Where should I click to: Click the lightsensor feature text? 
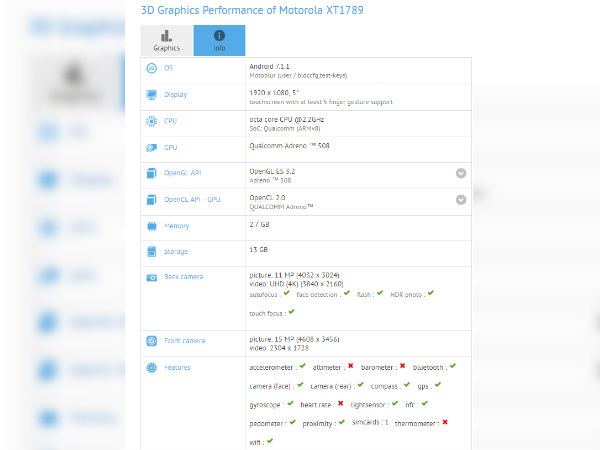(x=368, y=405)
